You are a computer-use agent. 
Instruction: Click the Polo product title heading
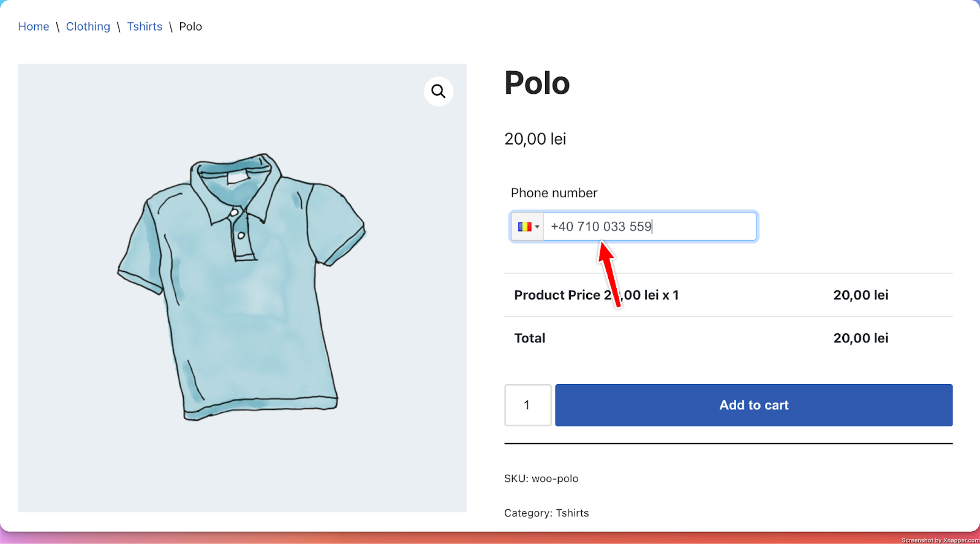click(537, 83)
